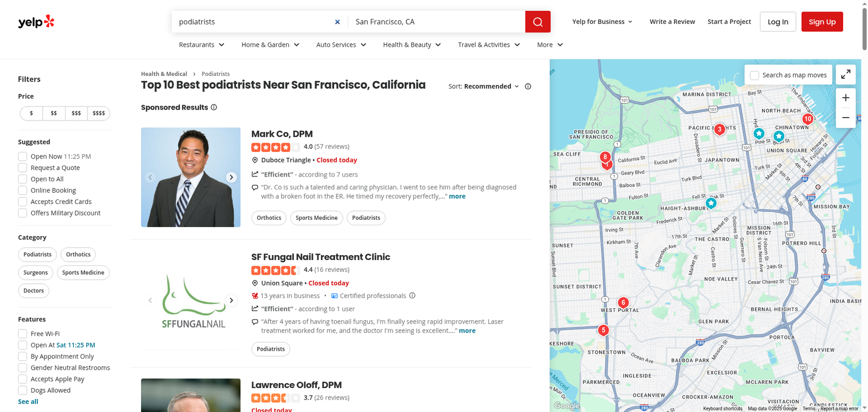Select the $ price filter
The image size is (868, 412).
point(31,113)
